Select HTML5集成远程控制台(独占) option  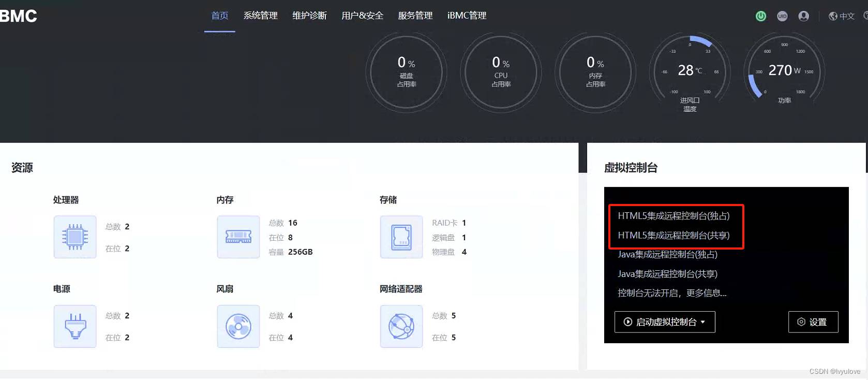click(674, 216)
